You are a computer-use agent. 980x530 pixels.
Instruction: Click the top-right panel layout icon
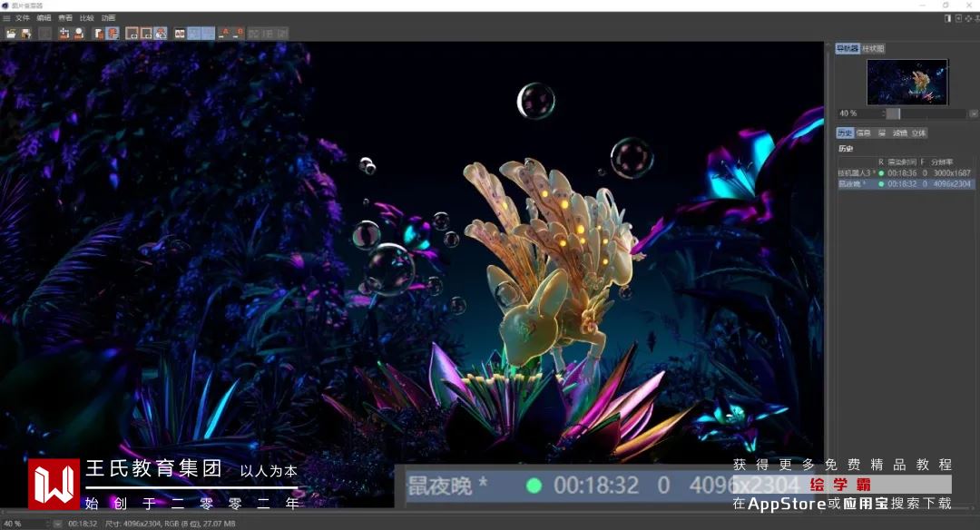pos(947,18)
